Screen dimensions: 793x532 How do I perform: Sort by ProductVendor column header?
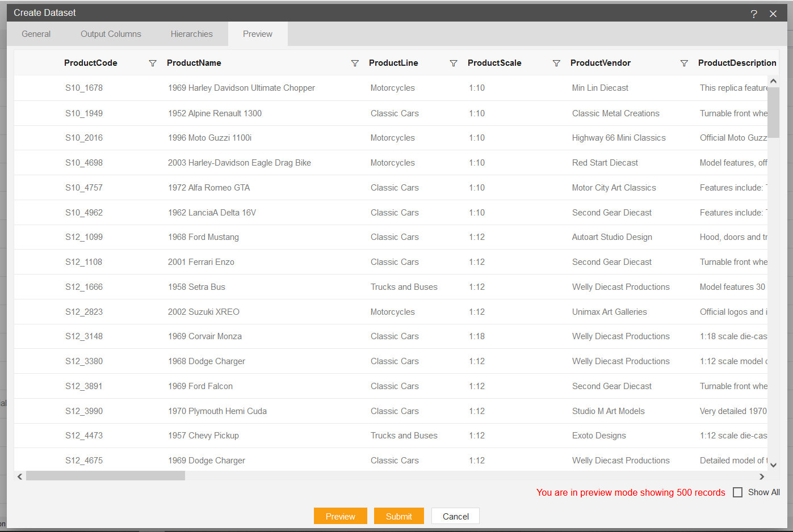[601, 63]
